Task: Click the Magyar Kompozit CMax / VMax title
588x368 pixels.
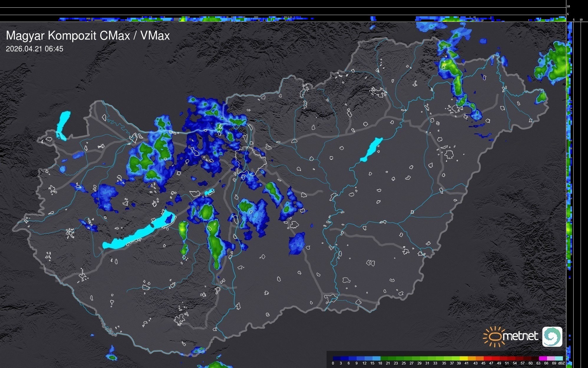Action: coord(88,36)
